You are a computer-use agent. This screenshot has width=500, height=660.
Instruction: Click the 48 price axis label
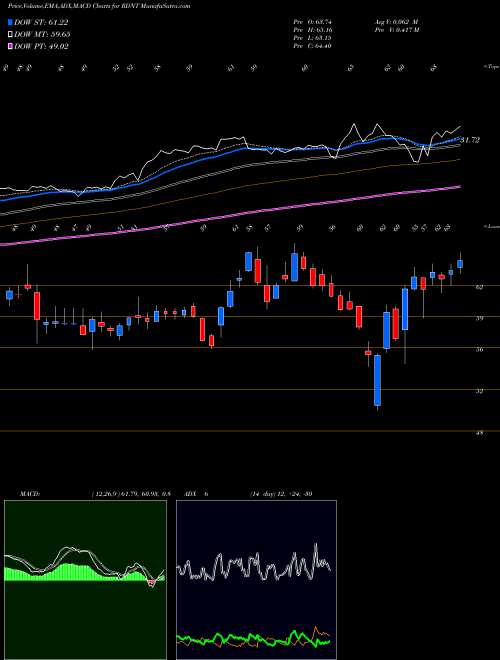pos(480,433)
